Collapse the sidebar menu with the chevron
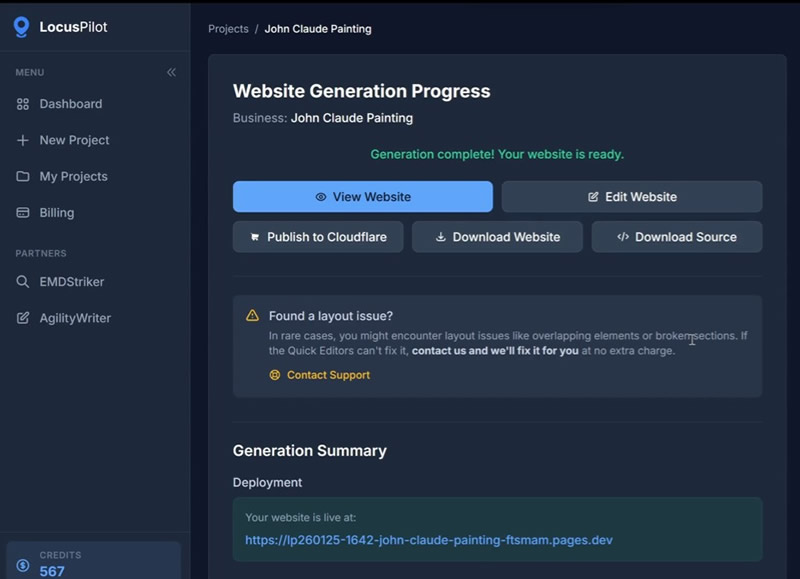This screenshot has height=579, width=800. (171, 72)
